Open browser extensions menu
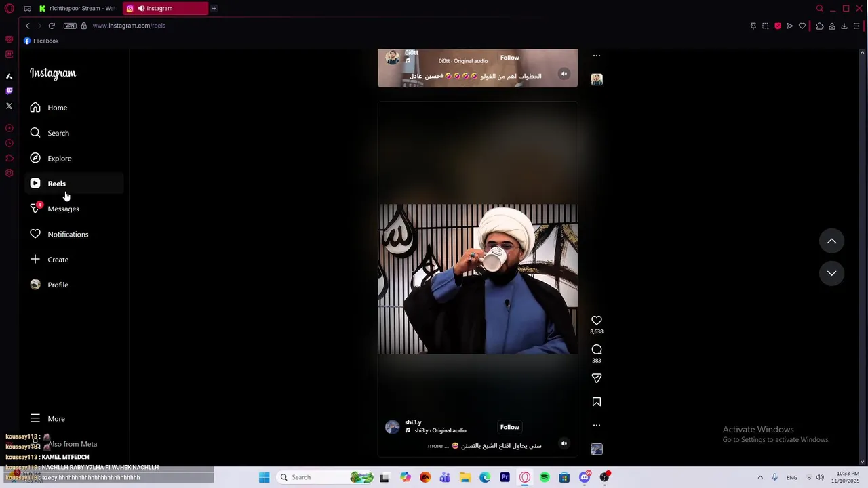Image resolution: width=868 pixels, height=488 pixels. pos(820,26)
